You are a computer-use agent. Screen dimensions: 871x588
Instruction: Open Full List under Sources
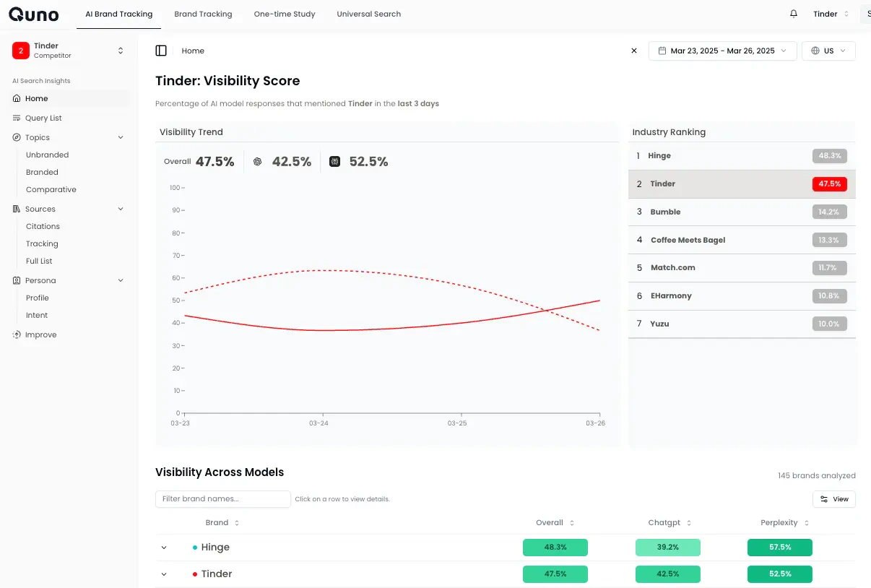click(39, 261)
